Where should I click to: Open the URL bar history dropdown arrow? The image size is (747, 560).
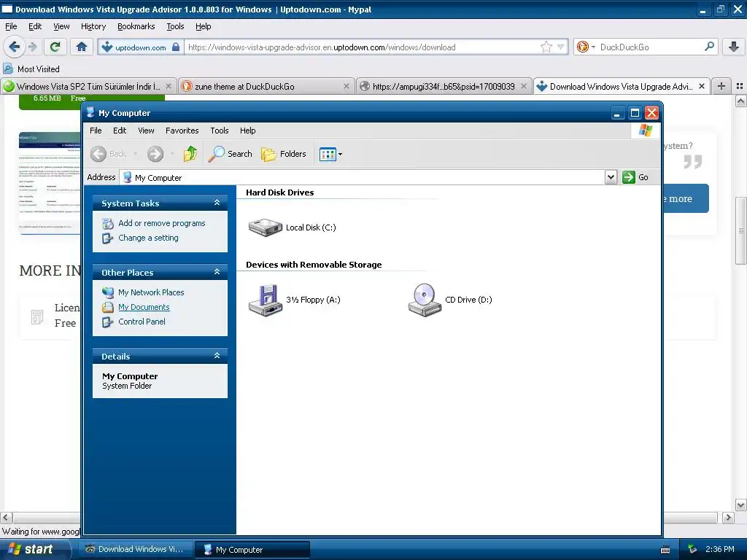(x=561, y=47)
